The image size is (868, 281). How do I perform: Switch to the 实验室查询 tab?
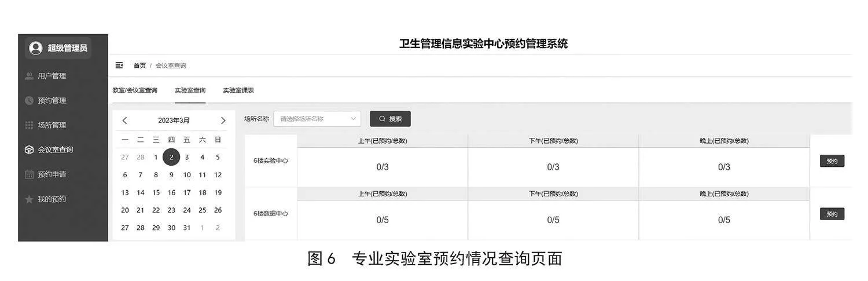(190, 90)
